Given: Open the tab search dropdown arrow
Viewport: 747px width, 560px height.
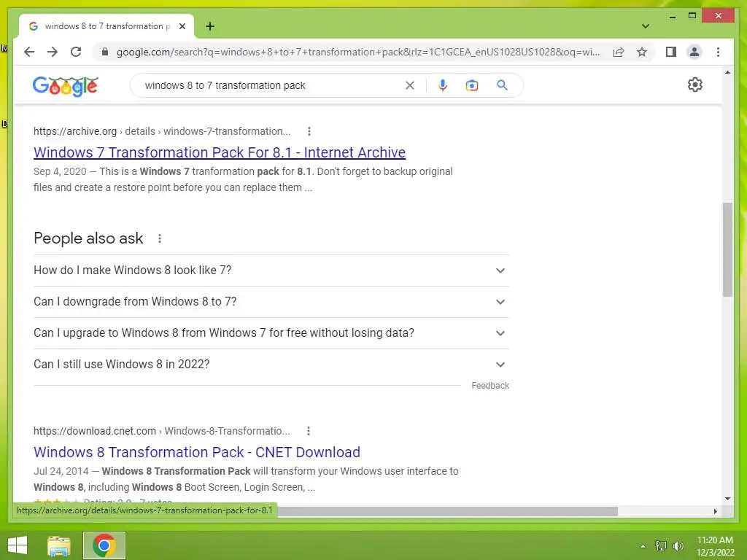Looking at the screenshot, I should (x=646, y=26).
